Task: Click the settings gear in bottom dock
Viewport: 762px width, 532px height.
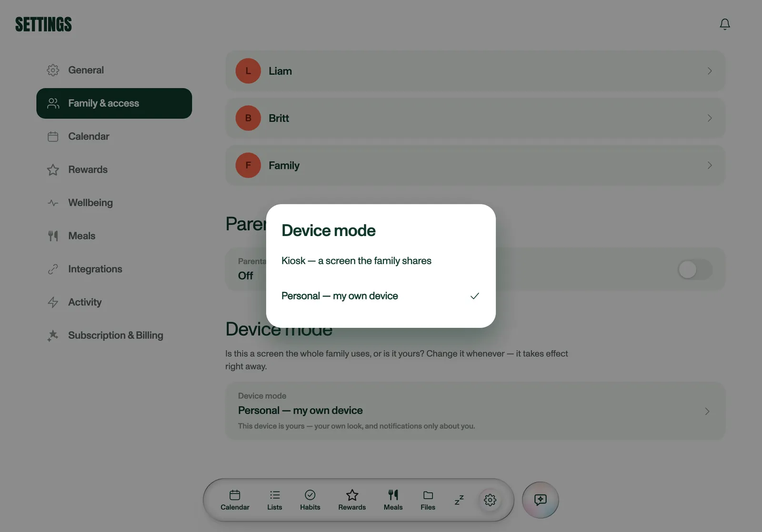Action: [x=490, y=500]
